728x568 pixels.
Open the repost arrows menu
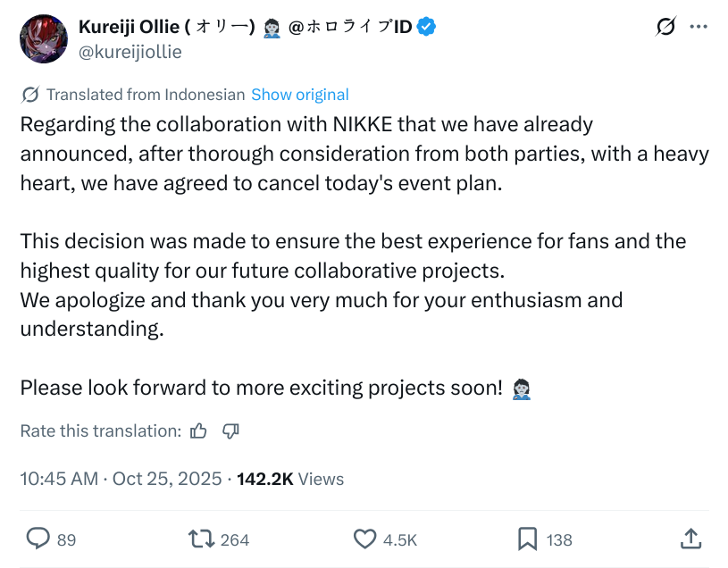pyautogui.click(x=200, y=539)
